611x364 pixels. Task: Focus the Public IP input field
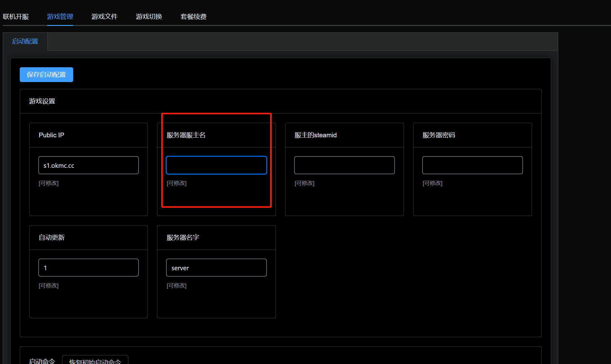(89, 165)
